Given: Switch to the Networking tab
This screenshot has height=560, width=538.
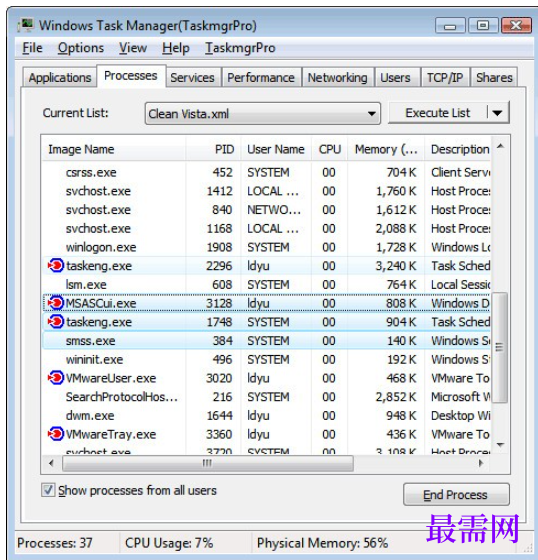Looking at the screenshot, I should [338, 78].
